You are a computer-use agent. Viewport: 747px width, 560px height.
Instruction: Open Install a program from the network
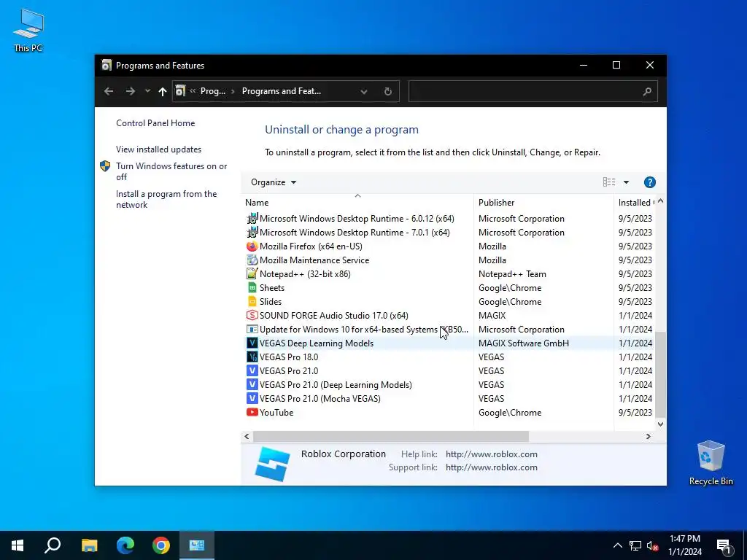tap(166, 199)
